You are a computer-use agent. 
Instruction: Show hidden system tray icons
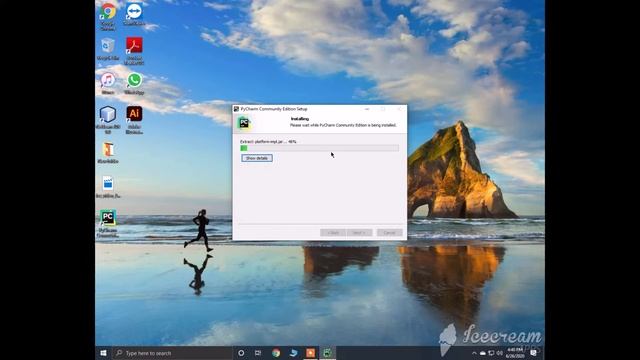(474, 353)
